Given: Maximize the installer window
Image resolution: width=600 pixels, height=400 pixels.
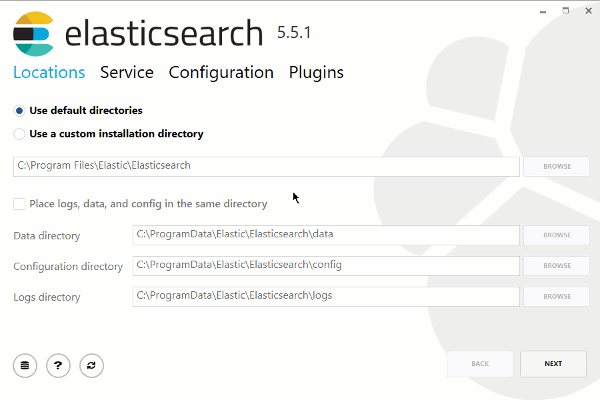Looking at the screenshot, I should pyautogui.click(x=566, y=11).
